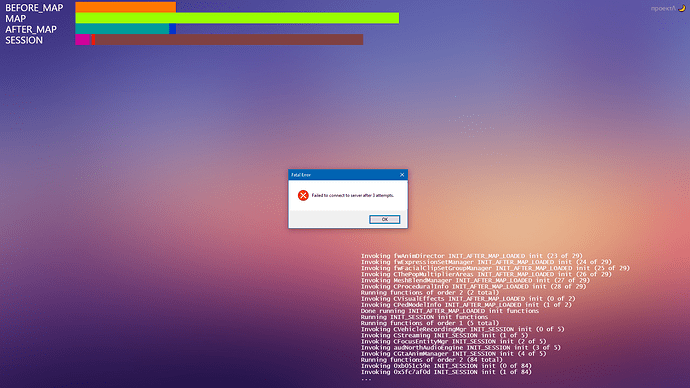Click the Fatal Error title bar

pyautogui.click(x=348, y=175)
